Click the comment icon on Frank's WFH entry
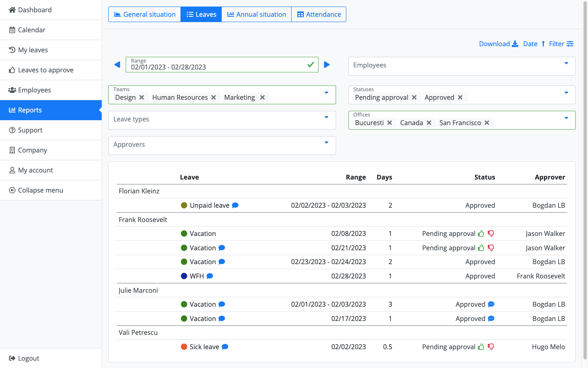588x368 pixels. point(209,276)
